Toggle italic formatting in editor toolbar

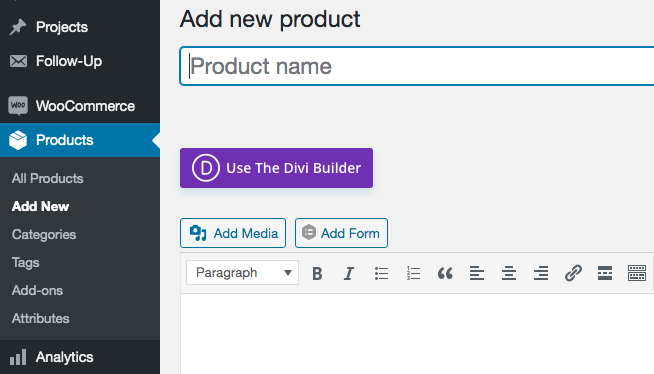point(349,274)
